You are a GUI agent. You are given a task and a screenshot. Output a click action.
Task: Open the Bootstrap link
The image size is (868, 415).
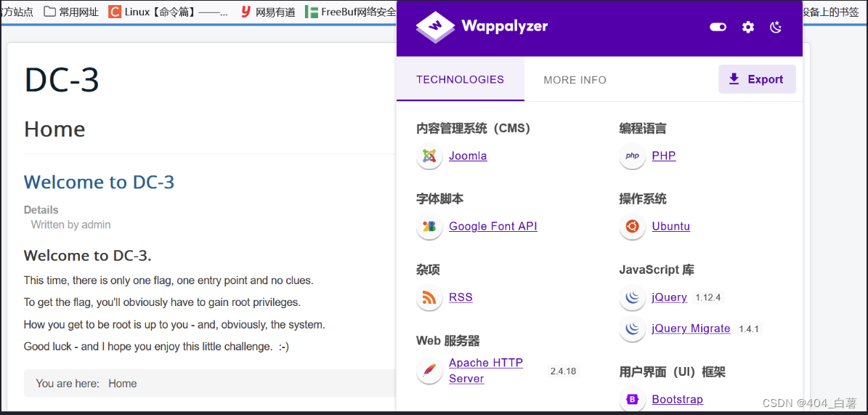[x=678, y=399]
